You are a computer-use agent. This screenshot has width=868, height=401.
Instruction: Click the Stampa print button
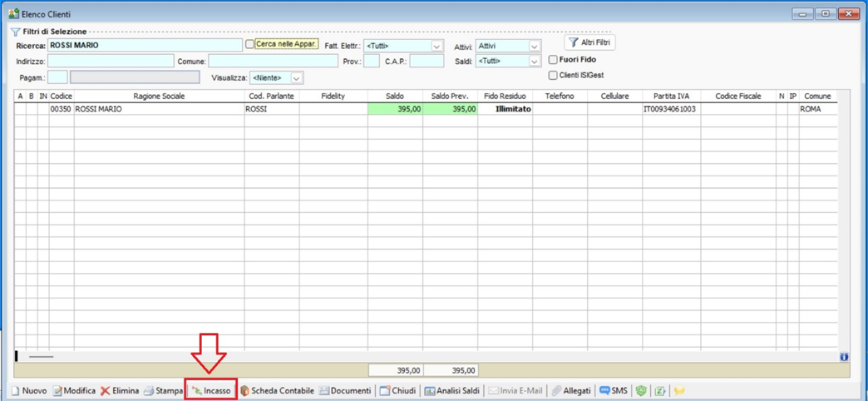163,390
